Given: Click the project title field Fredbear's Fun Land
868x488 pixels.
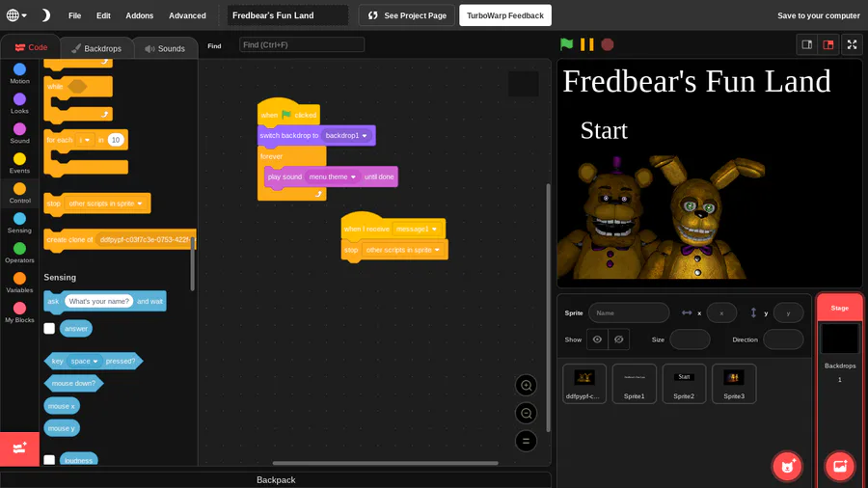Looking at the screenshot, I should click(x=287, y=15).
